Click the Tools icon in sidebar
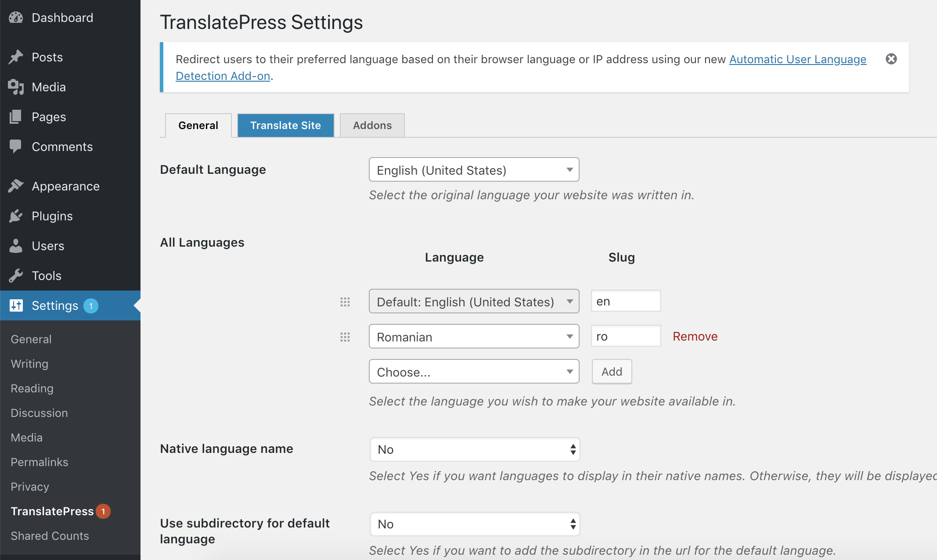 [x=17, y=275]
